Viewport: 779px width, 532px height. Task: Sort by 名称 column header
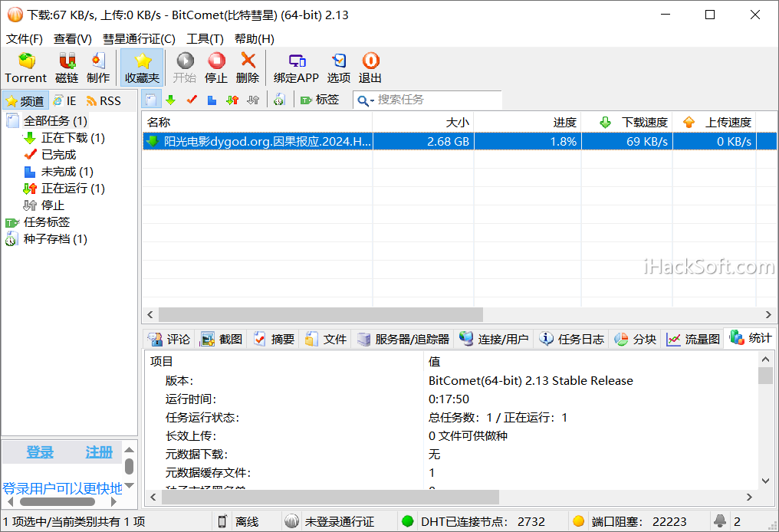pyautogui.click(x=258, y=122)
